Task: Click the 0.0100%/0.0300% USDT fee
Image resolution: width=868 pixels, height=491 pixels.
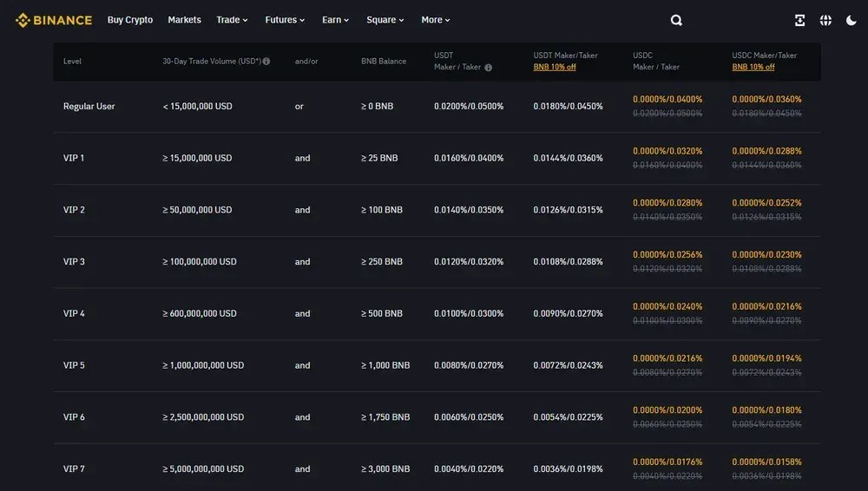Action: (469, 313)
